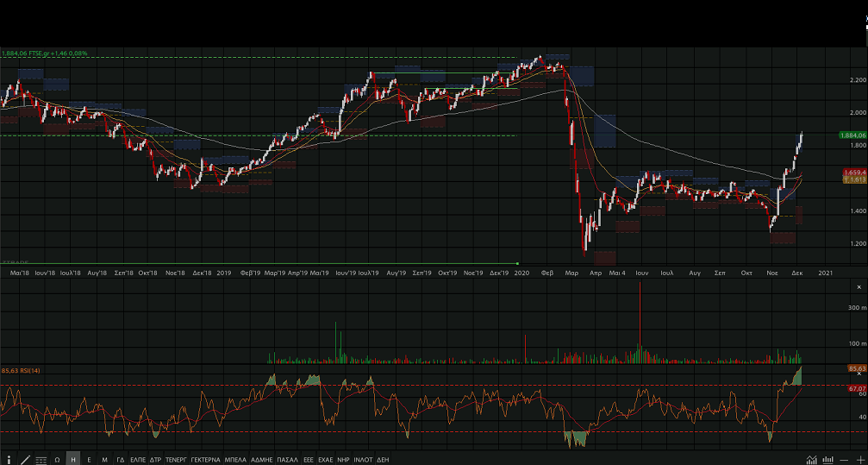Select the Ε weekly timeframe button
Screen dimensions: 868x465
[x=89, y=460]
